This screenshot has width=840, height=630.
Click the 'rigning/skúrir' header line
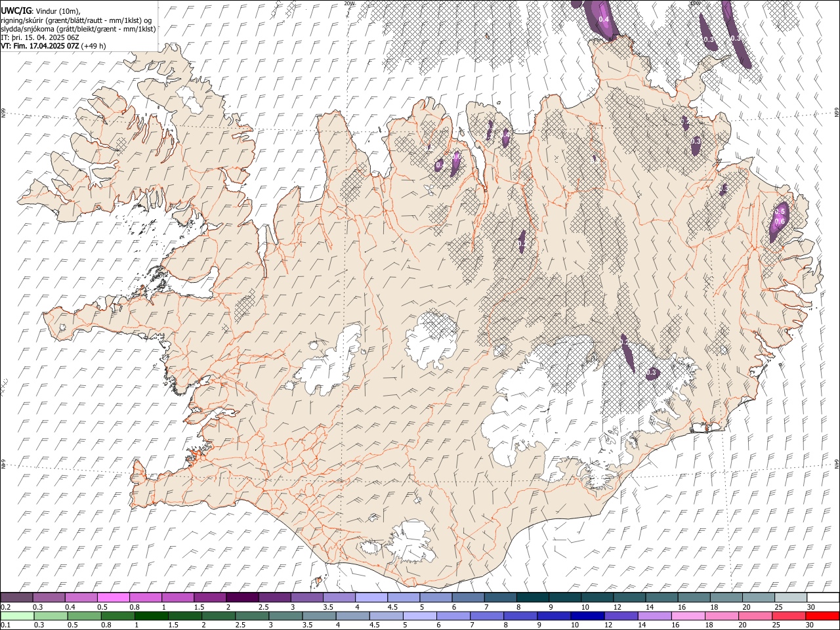tap(76, 20)
